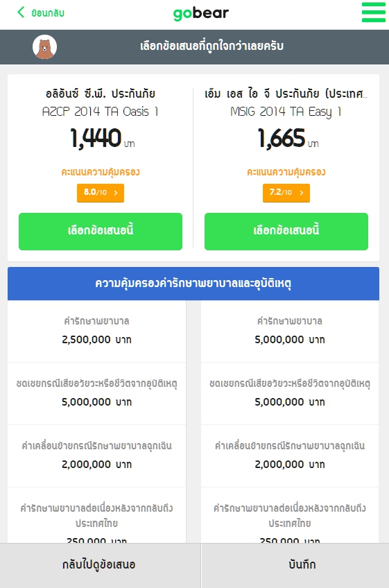Click the blue medical coverage section header
This screenshot has width=389, height=588.
pos(193,284)
